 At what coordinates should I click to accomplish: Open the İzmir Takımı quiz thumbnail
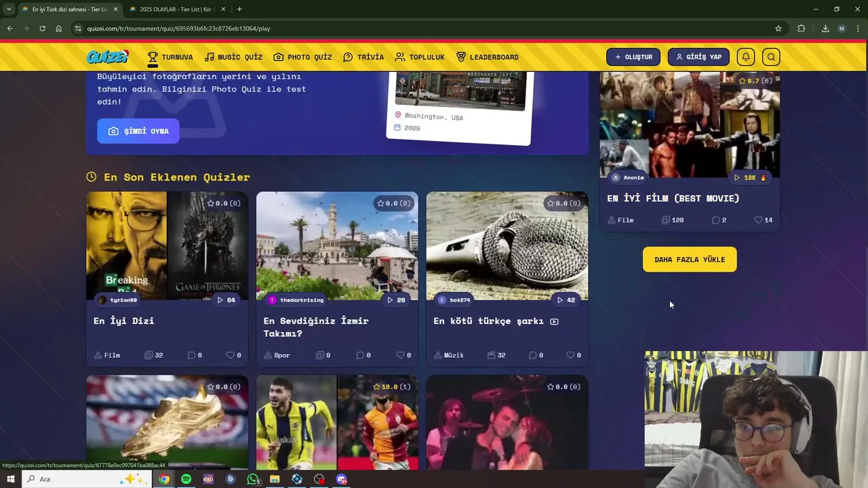337,245
